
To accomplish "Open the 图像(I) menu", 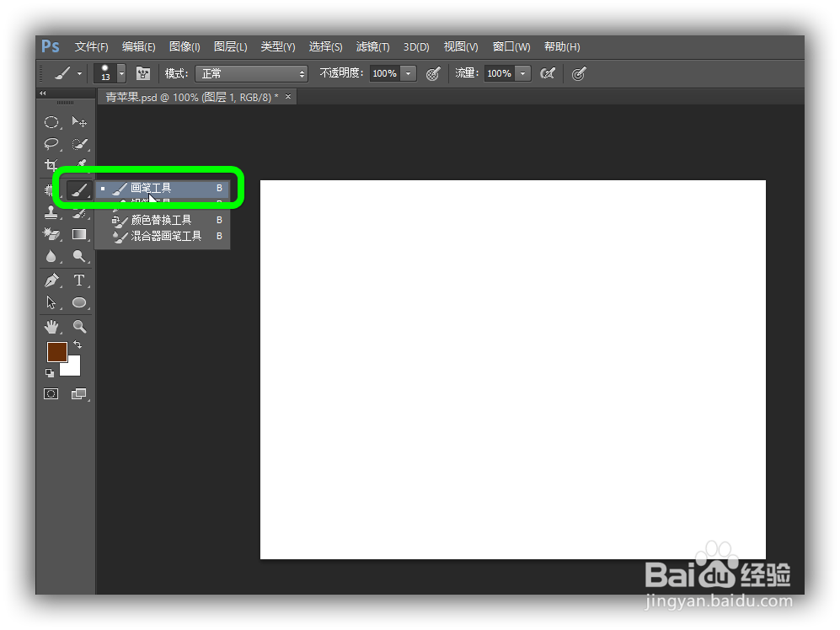I will point(185,47).
